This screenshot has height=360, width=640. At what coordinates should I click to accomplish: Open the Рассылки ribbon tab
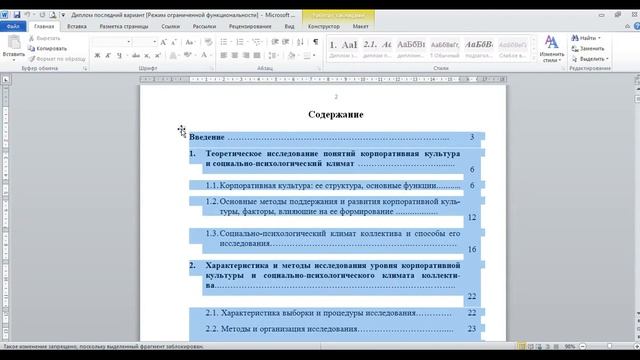[x=204, y=26]
